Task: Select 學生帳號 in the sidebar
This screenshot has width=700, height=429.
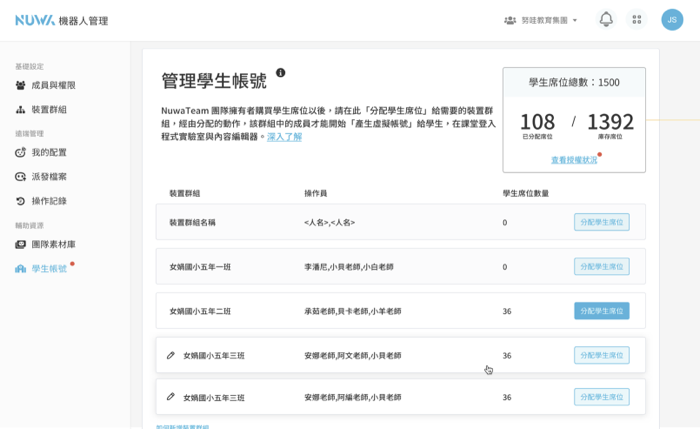Action: (48, 268)
